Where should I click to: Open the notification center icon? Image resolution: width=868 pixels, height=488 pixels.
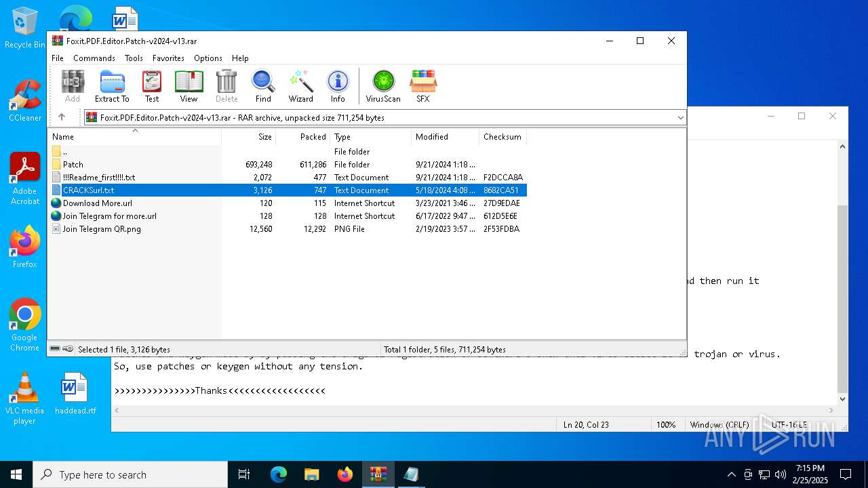coord(846,474)
